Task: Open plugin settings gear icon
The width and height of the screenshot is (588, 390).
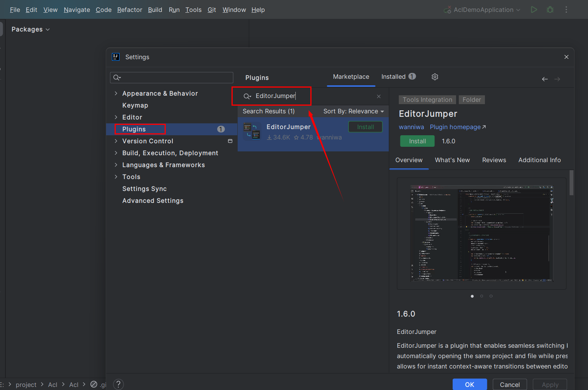Action: coord(435,77)
